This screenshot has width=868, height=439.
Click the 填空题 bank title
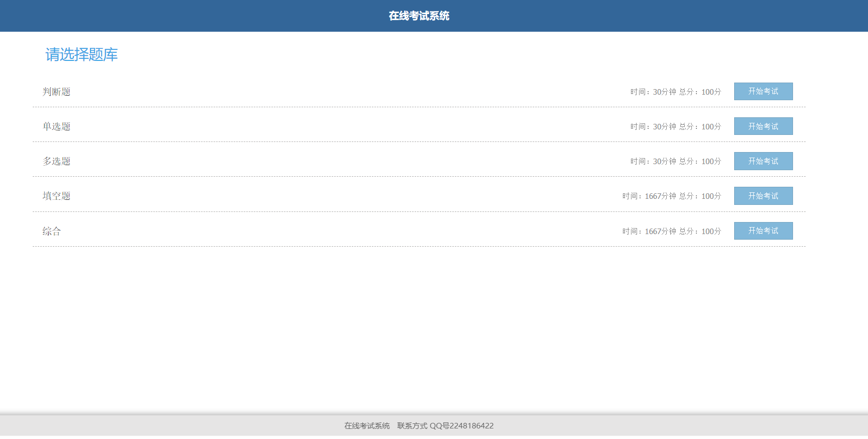tap(56, 196)
